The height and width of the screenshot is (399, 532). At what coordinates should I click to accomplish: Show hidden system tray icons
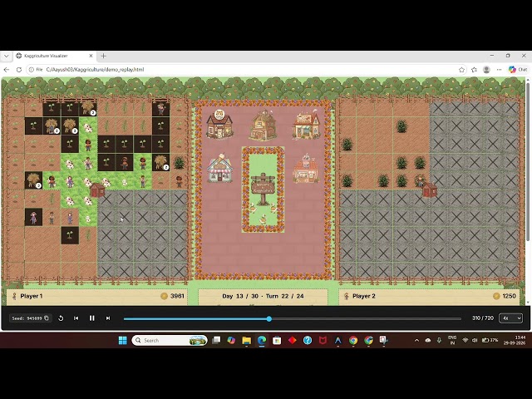tap(416, 340)
